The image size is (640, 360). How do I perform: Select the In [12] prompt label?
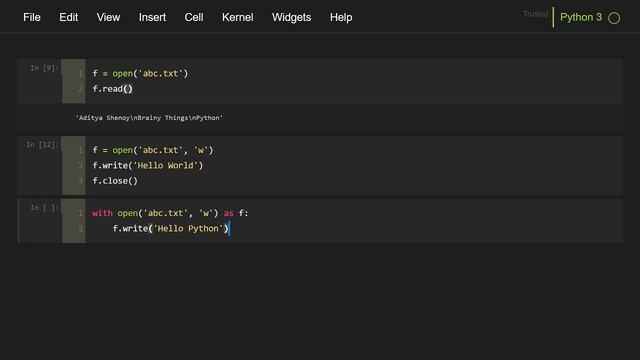pos(42,145)
